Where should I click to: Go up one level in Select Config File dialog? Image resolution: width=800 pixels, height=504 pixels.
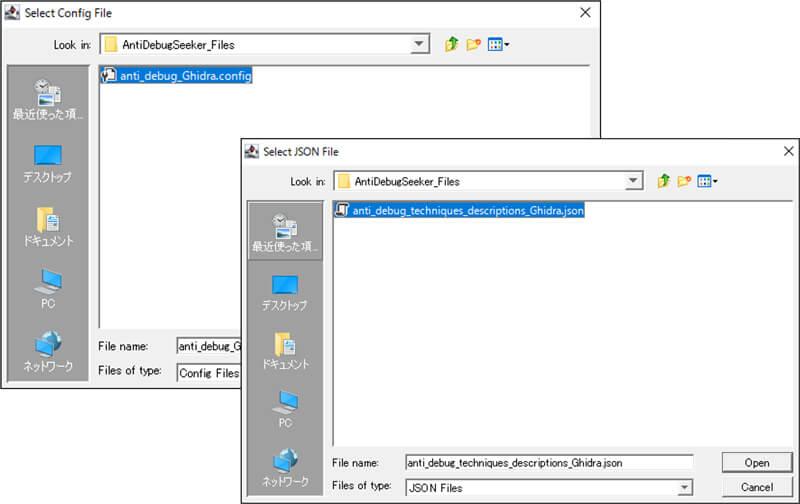coord(452,44)
